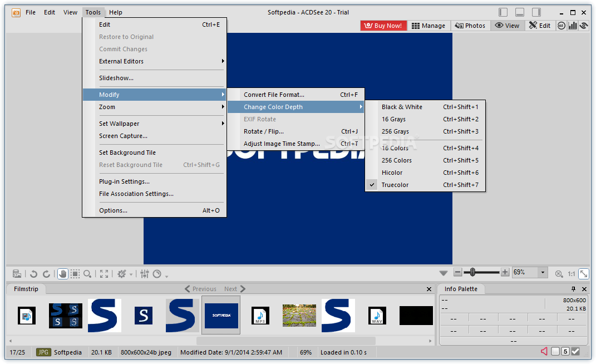The height and width of the screenshot is (364, 596).
Task: Switch to Photos mode
Action: pyautogui.click(x=470, y=26)
